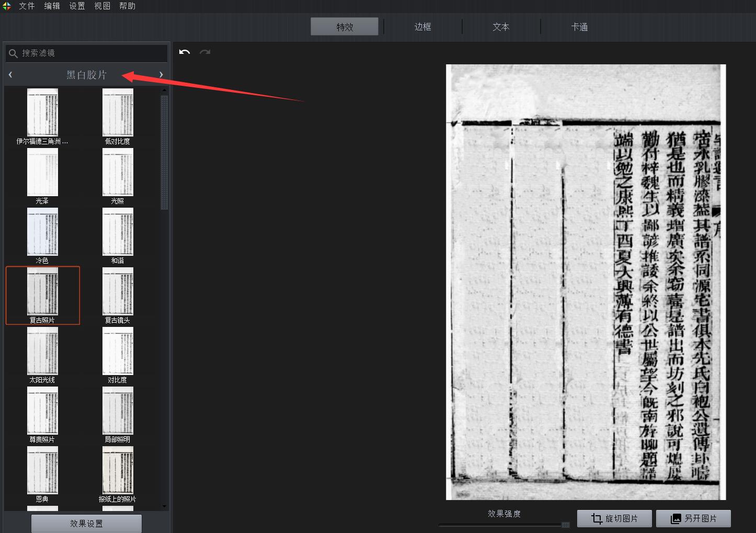Switch to the 卡通 tab
The height and width of the screenshot is (533, 756).
579,27
